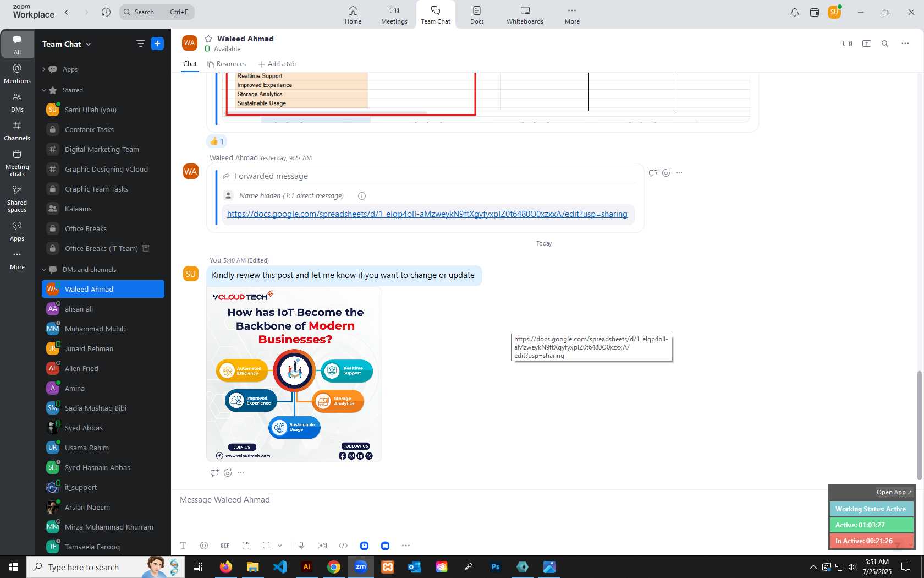Image resolution: width=924 pixels, height=578 pixels.
Task: Open the IoT post image thumbnail
Action: 294,374
